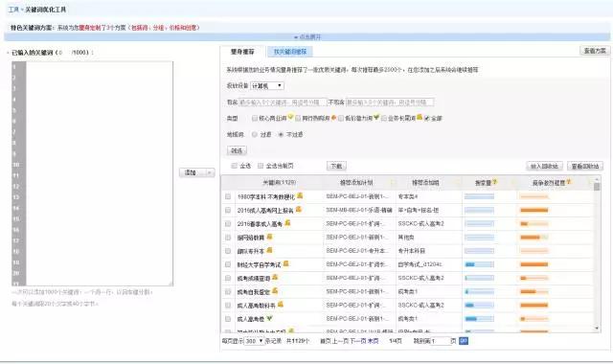Click the yellow heart icon after 核心商业词
This screenshot has height=364, width=613.
(290, 117)
